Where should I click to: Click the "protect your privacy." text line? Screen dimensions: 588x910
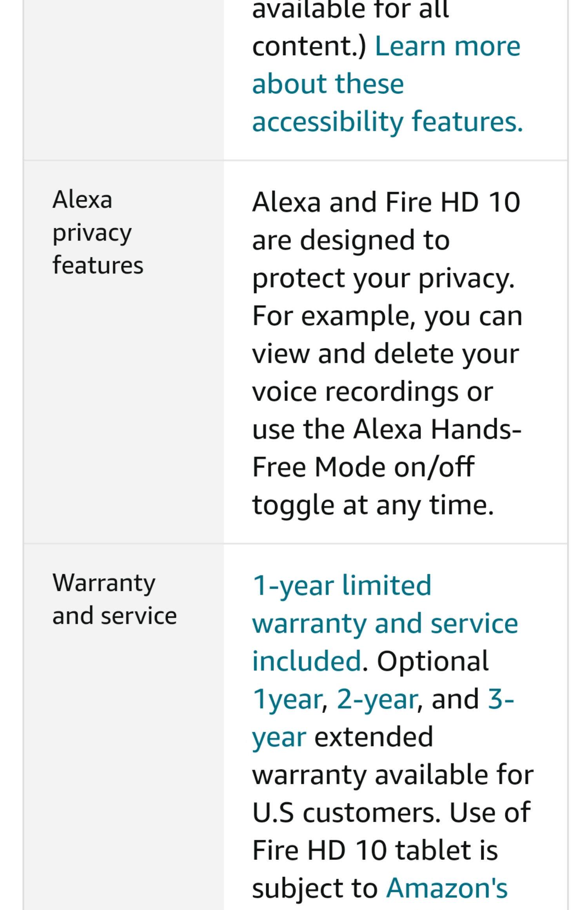point(383,278)
